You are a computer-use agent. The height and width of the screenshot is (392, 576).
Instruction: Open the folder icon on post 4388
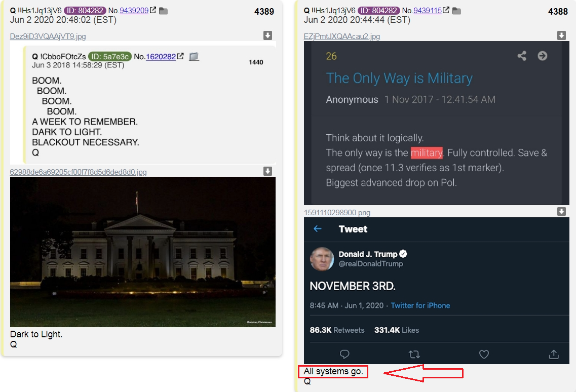click(x=456, y=11)
